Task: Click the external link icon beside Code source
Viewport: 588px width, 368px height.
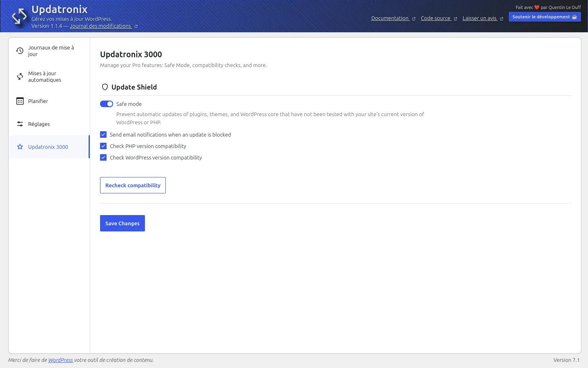Action: tap(455, 19)
